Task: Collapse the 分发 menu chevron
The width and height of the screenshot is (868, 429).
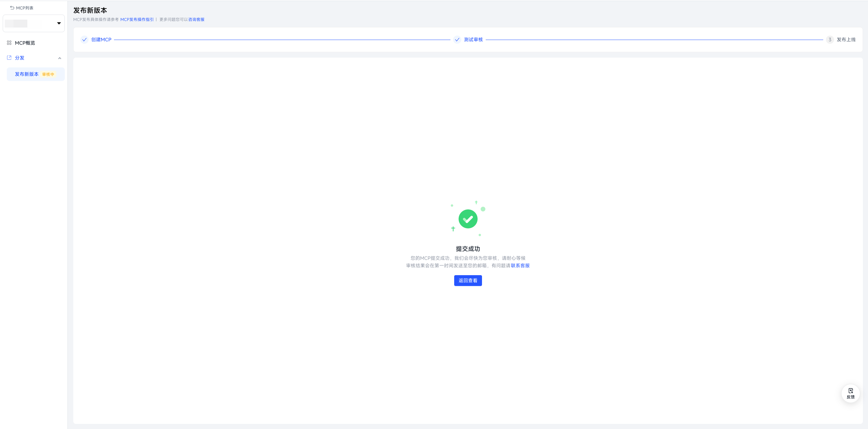Action: click(x=60, y=58)
